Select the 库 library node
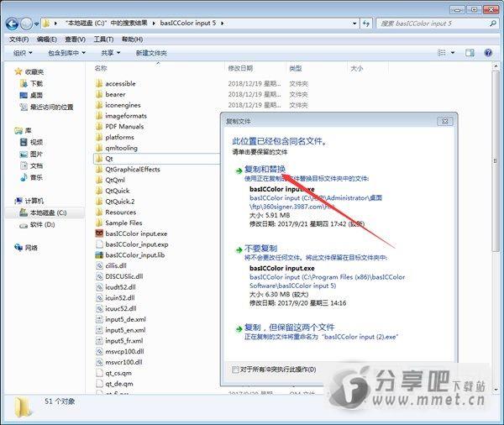 pos(23,130)
